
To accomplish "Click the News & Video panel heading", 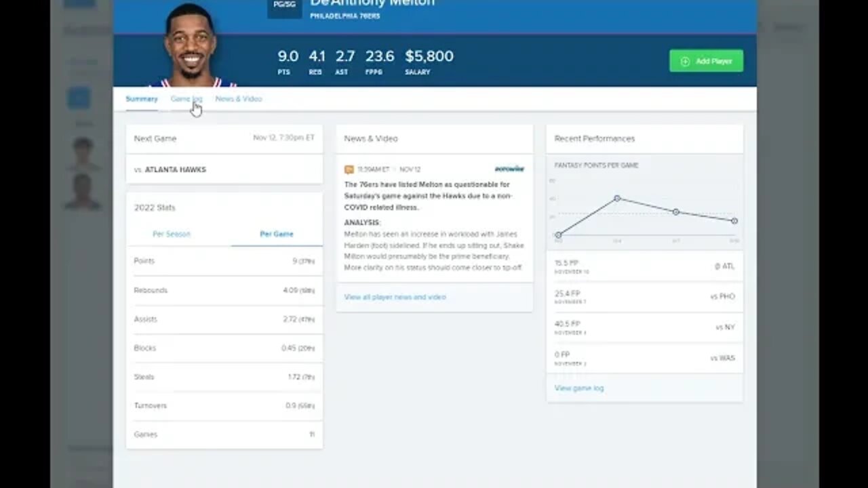I will (x=371, y=138).
